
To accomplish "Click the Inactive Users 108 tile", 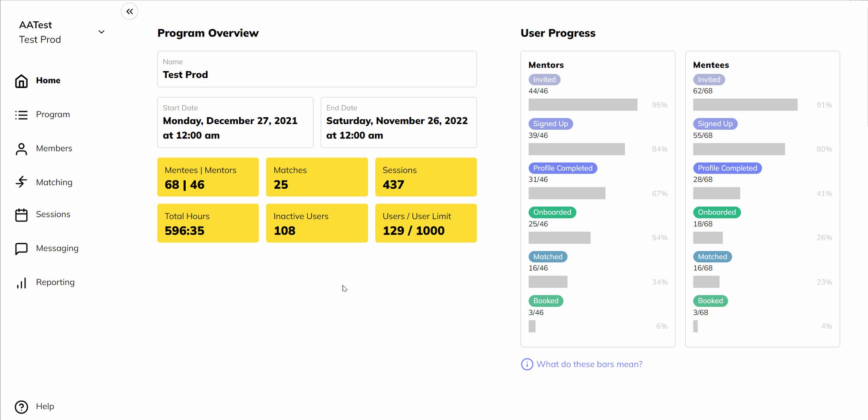I will click(x=317, y=223).
